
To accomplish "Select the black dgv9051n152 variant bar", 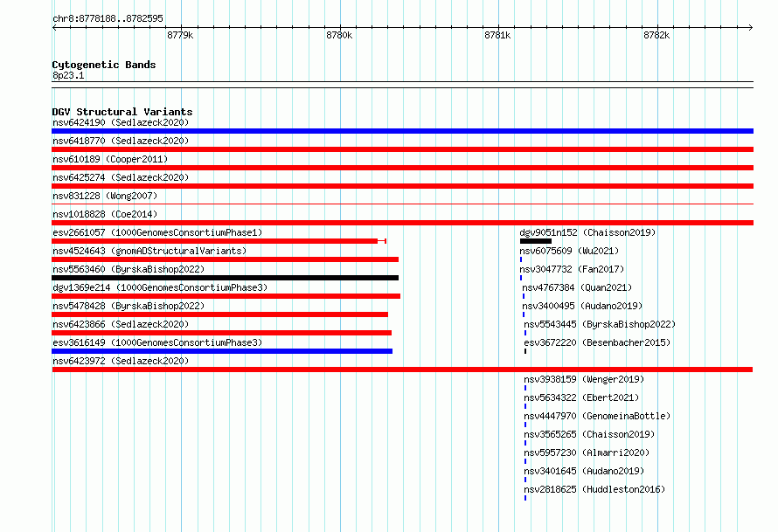I will tap(536, 241).
